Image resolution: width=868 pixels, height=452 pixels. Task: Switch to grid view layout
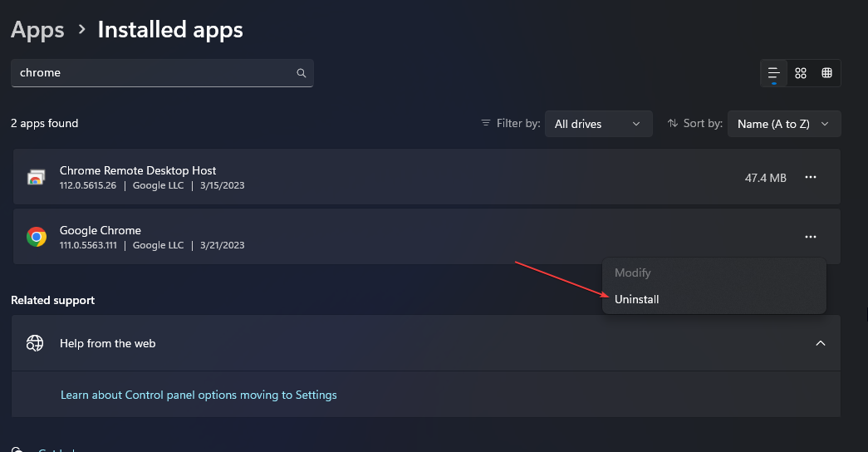coord(801,73)
